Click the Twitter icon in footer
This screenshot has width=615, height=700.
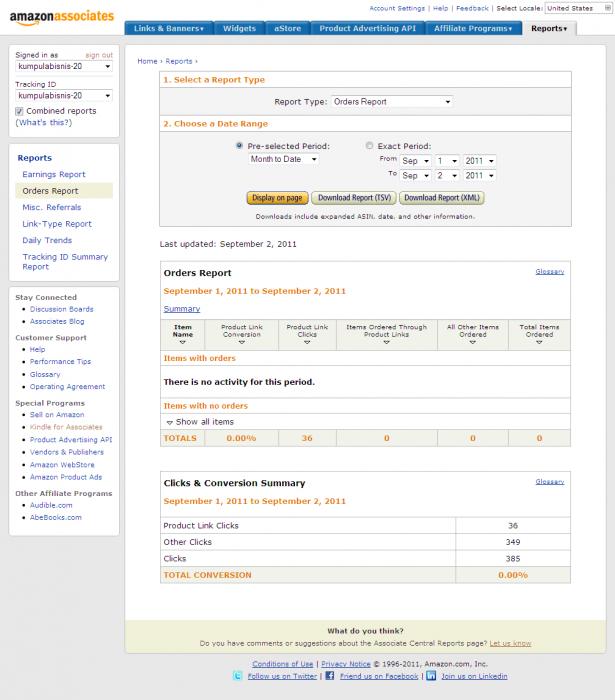point(237,676)
